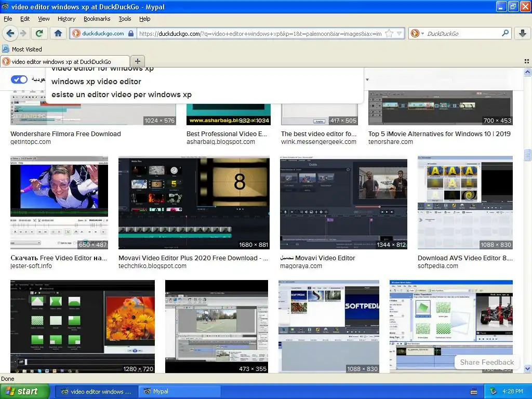Viewport: 532px width, 399px height.
Task: Open the History menu
Action: tap(66, 19)
